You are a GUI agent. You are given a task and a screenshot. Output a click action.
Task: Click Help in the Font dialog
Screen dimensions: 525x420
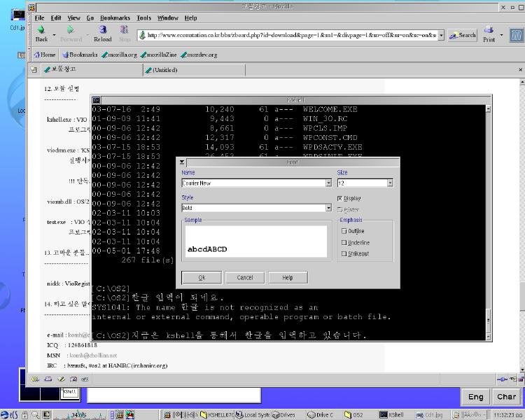click(288, 277)
